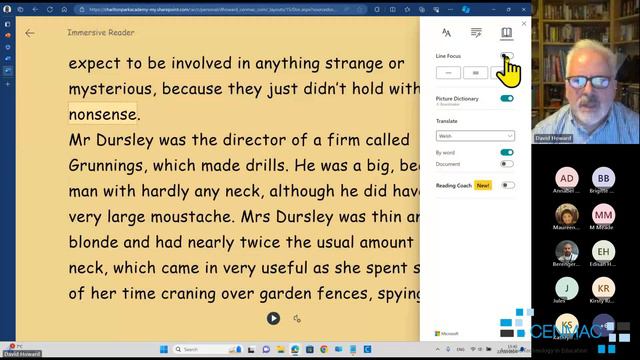Open the Windows Start menu

point(164,349)
